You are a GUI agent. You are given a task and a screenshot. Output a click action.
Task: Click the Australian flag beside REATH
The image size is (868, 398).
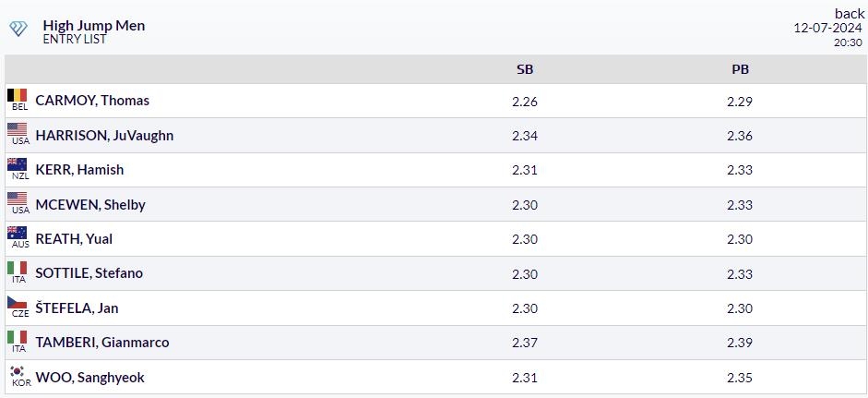[x=18, y=234]
